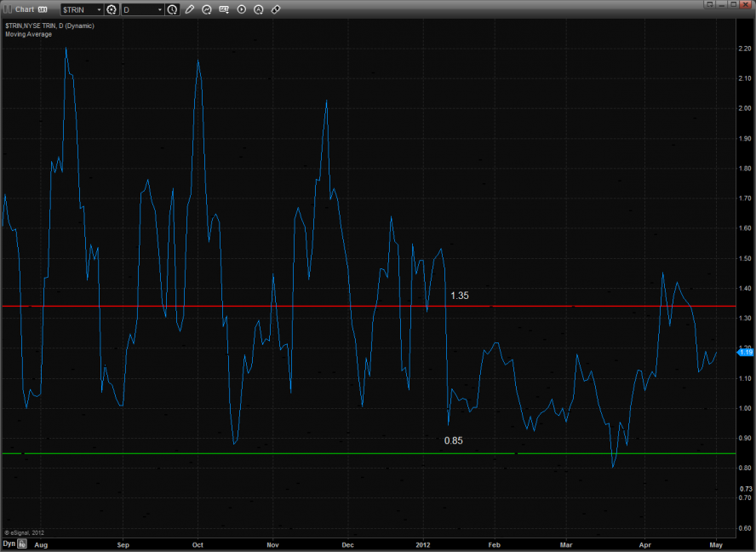This screenshot has width=756, height=552.
Task: Click the symbol settings gear icon
Action: point(111,9)
